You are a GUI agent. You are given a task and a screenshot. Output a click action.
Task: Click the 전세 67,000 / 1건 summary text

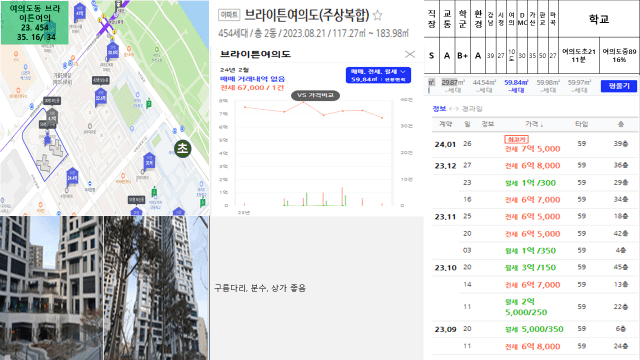coord(252,87)
